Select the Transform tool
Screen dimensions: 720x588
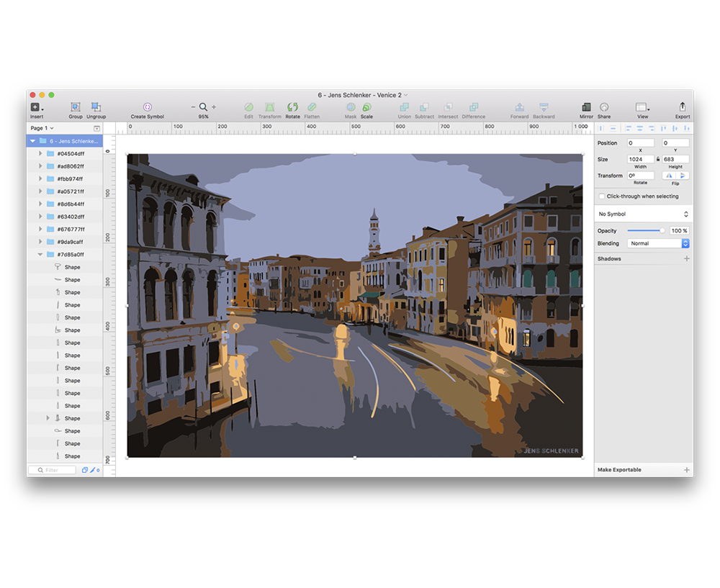(x=269, y=107)
